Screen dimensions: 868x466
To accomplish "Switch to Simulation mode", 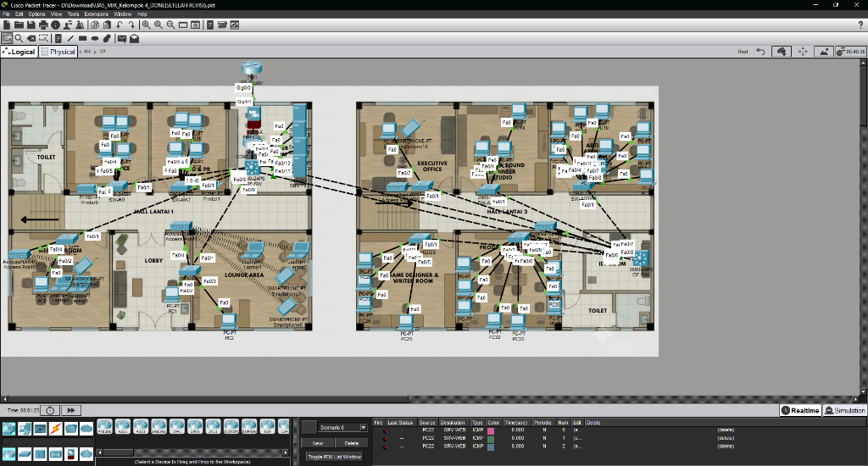I will 845,410.
